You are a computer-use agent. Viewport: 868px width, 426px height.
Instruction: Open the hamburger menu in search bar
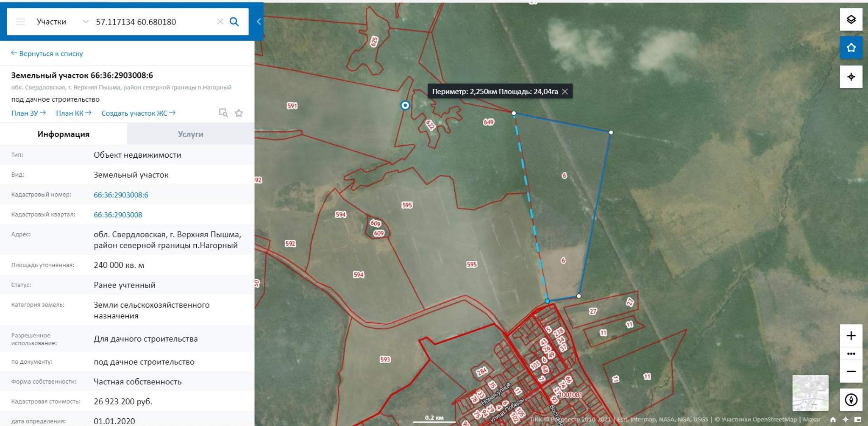[20, 22]
